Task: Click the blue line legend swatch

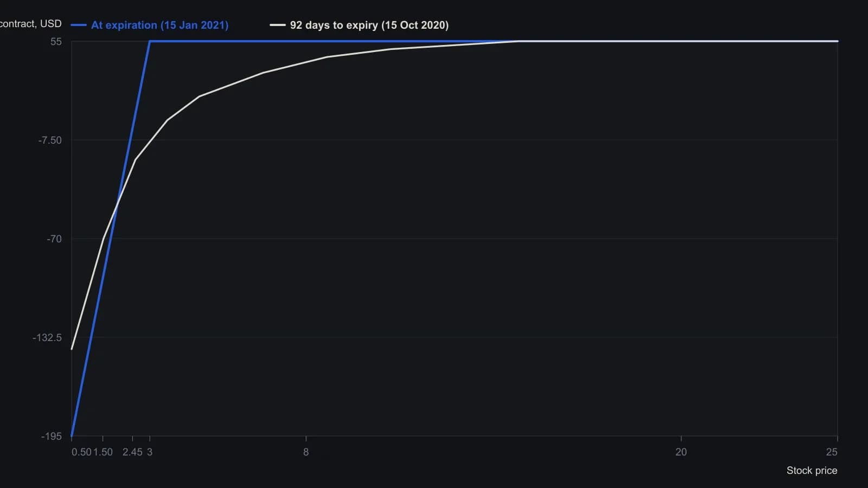Action: (x=79, y=25)
